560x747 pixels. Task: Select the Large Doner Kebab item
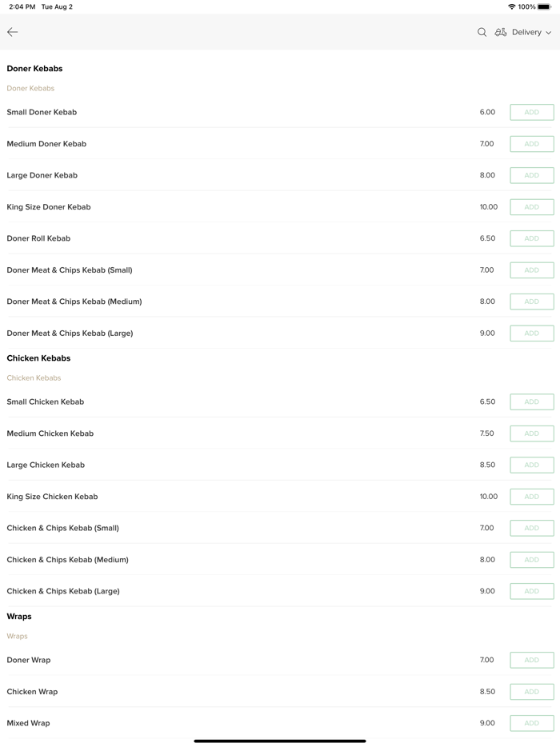point(42,175)
